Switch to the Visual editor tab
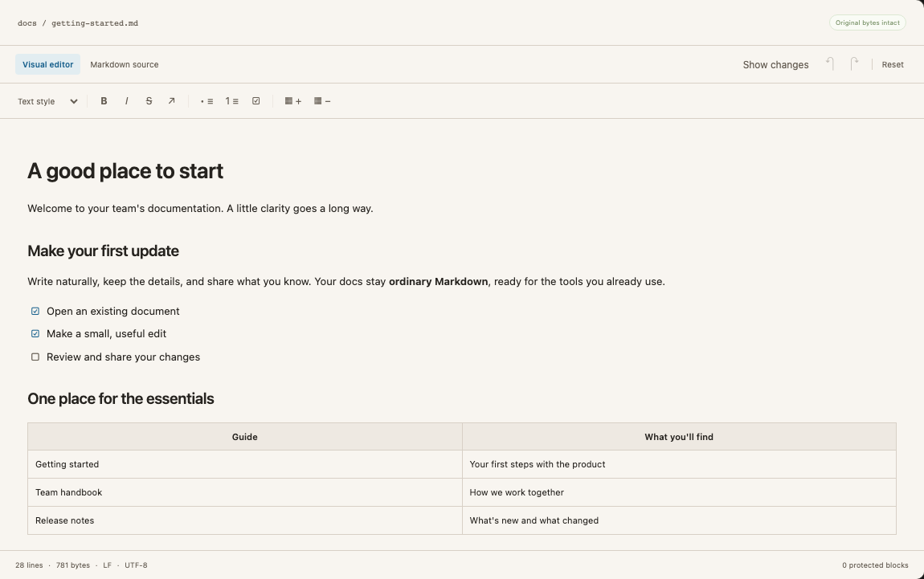The height and width of the screenshot is (579, 924). (47, 65)
